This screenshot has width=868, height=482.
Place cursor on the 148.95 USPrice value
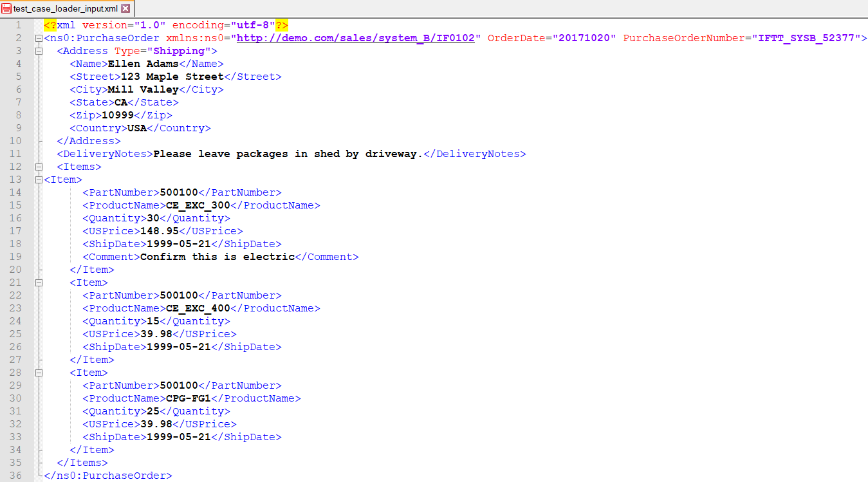click(159, 231)
